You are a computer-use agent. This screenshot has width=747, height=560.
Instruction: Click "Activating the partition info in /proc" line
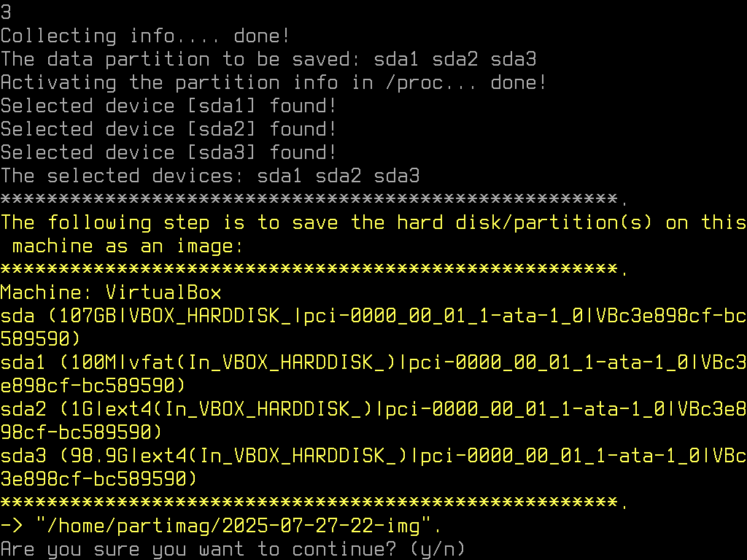(x=274, y=82)
